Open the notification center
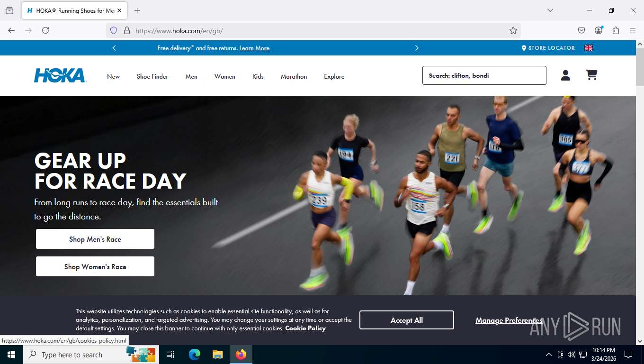Image resolution: width=644 pixels, height=364 pixels. 628,355
